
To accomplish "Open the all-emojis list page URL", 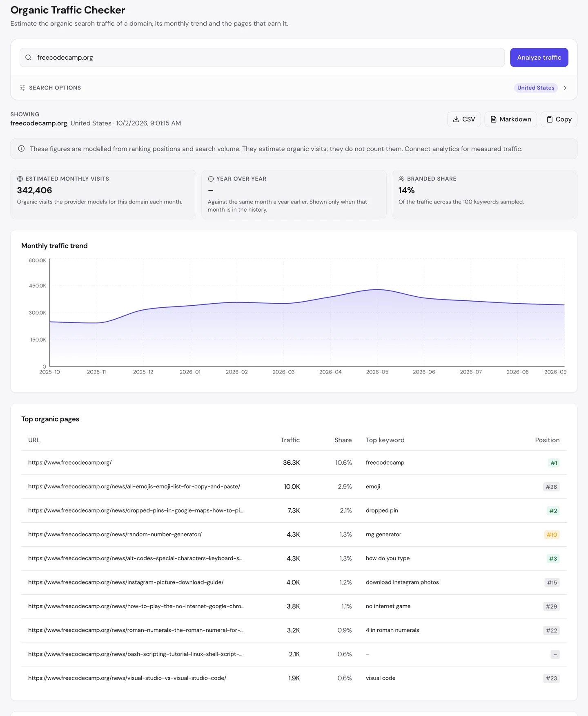I will [x=134, y=487].
